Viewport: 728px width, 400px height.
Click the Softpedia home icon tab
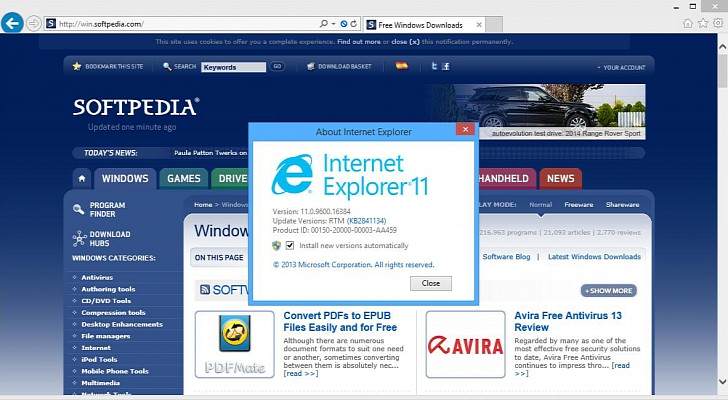82,179
